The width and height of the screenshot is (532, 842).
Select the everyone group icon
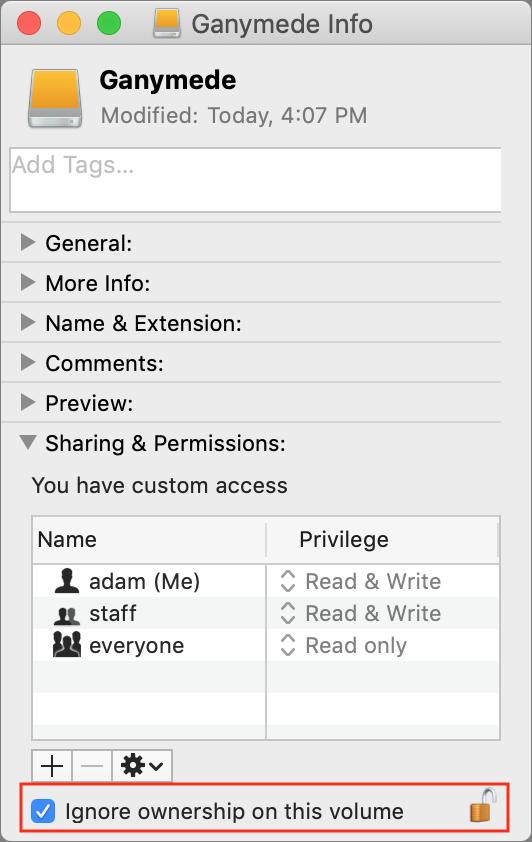67,644
